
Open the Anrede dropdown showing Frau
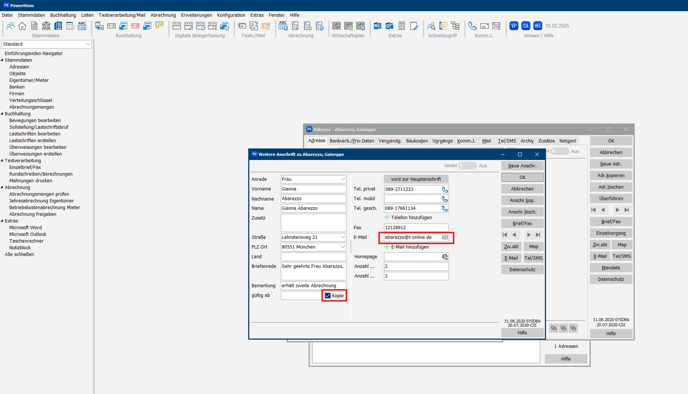coord(342,179)
